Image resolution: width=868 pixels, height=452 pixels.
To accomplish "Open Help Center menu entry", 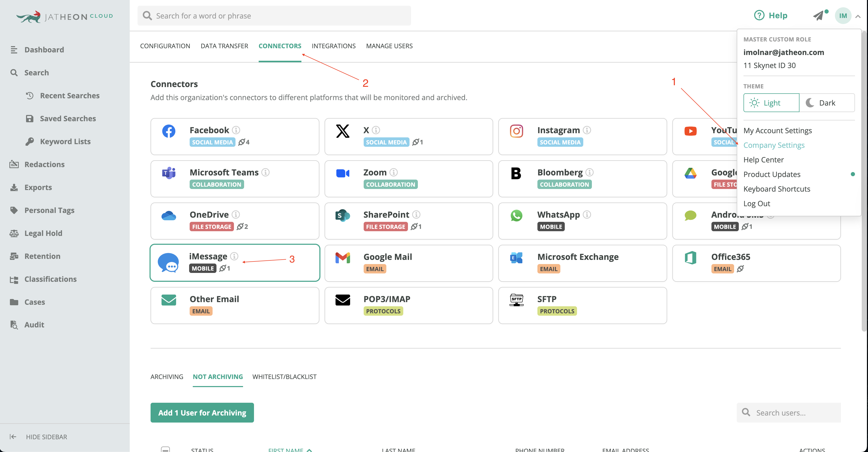I will tap(763, 160).
